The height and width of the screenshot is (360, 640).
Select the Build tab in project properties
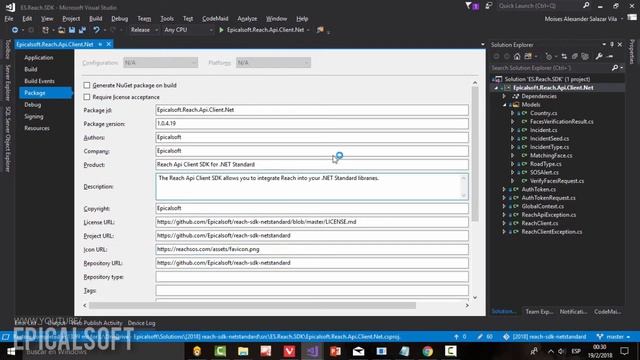[31, 69]
